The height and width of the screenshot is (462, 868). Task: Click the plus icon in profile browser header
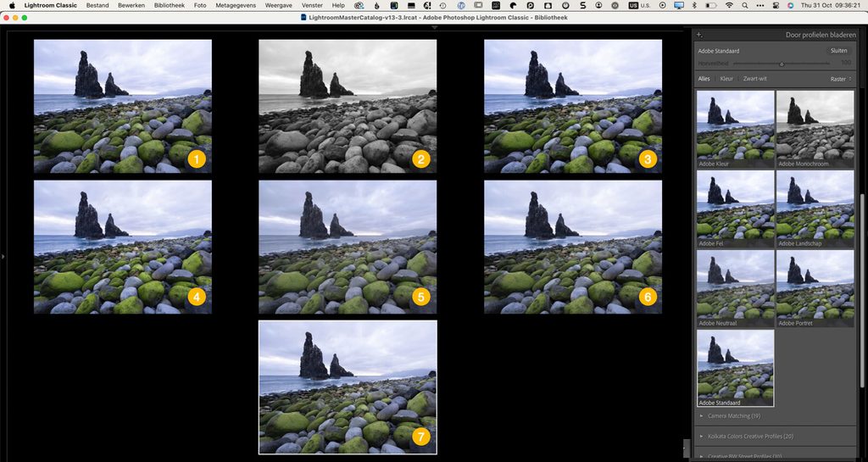coord(699,35)
